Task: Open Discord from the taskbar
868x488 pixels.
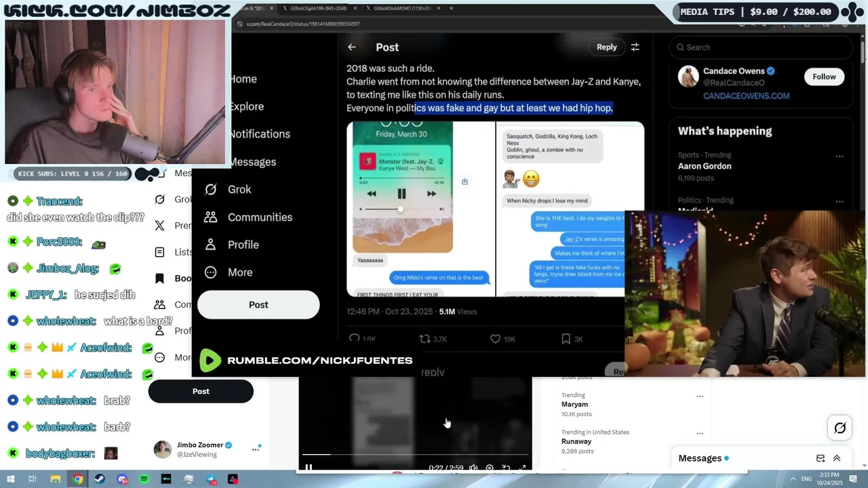Action: [122, 479]
